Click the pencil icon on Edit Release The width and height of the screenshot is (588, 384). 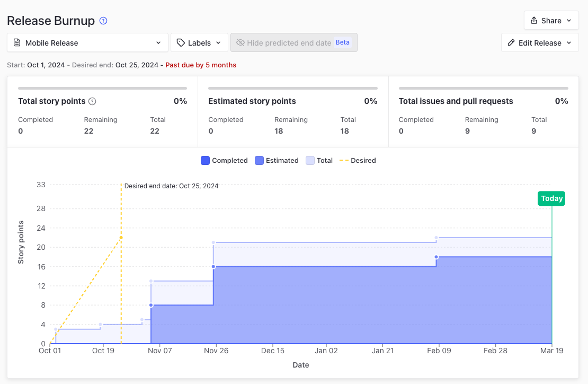[x=511, y=43]
